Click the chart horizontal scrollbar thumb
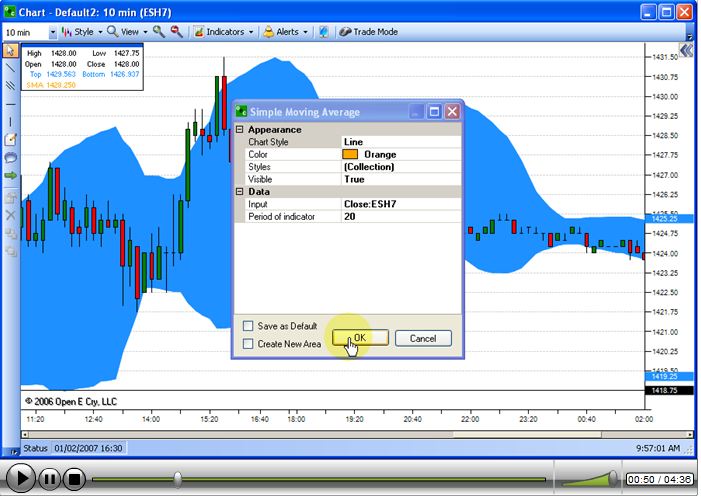Image resolution: width=701 pixels, height=498 pixels. (528, 435)
